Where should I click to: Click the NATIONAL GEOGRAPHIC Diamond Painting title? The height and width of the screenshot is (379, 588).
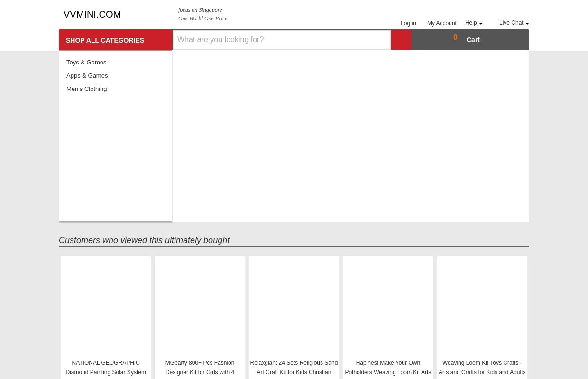point(106,368)
